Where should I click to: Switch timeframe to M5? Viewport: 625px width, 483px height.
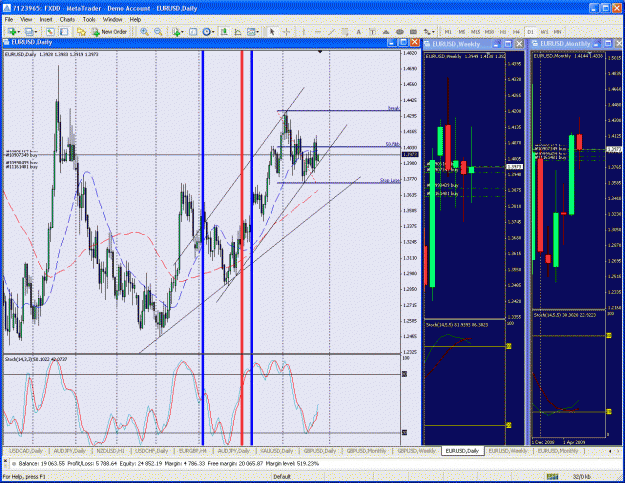[462, 32]
